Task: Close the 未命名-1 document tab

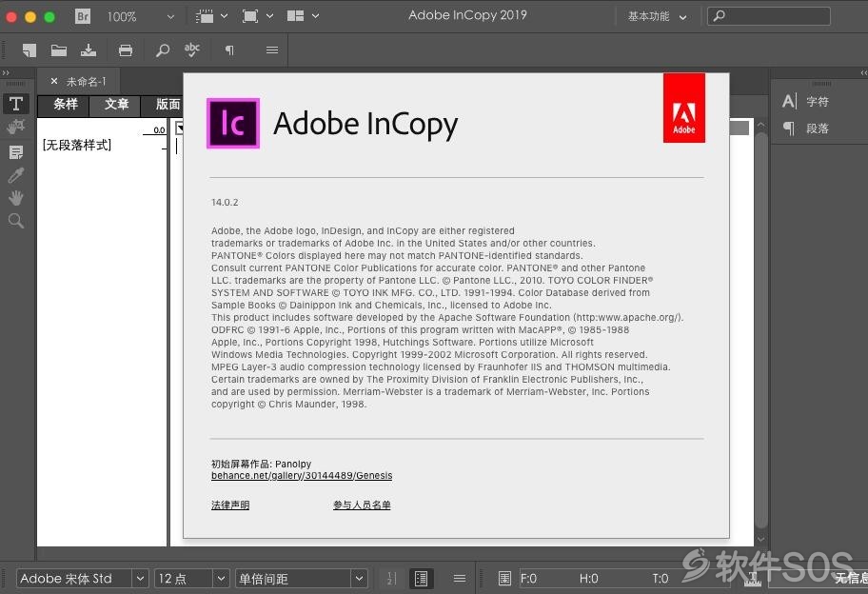Action: (53, 81)
